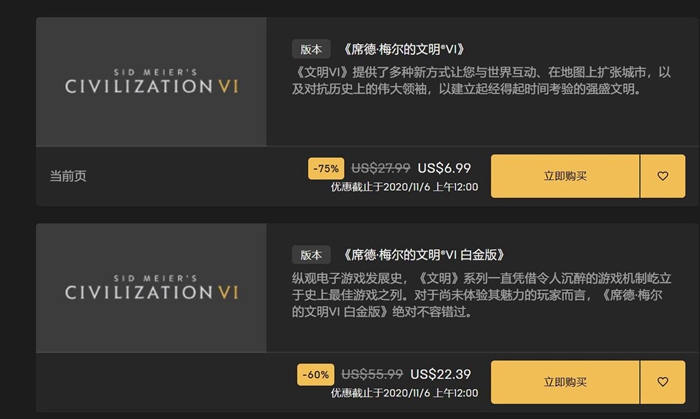Image resolution: width=700 pixels, height=419 pixels.
Task: Click the offer deadline text under US$22.39
Action: pyautogui.click(x=404, y=393)
